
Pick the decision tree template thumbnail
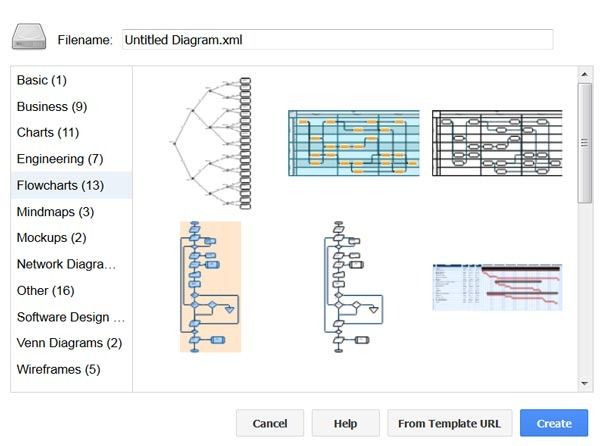point(210,143)
